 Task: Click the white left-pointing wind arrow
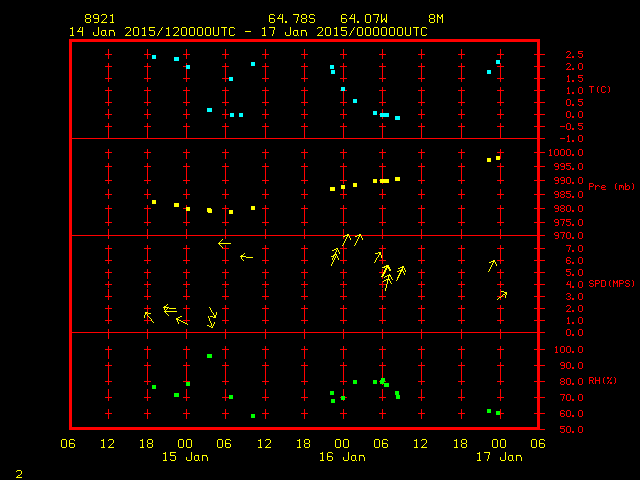point(224,243)
